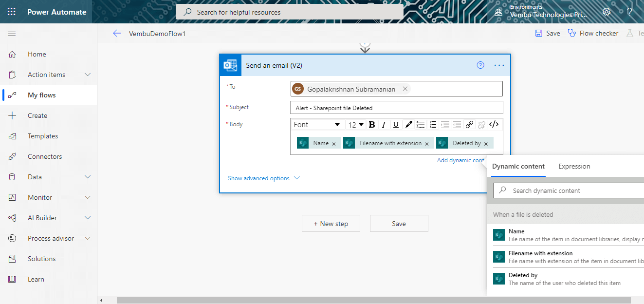This screenshot has height=304, width=644.
Task: Expand the Action items chevron
Action: point(88,75)
